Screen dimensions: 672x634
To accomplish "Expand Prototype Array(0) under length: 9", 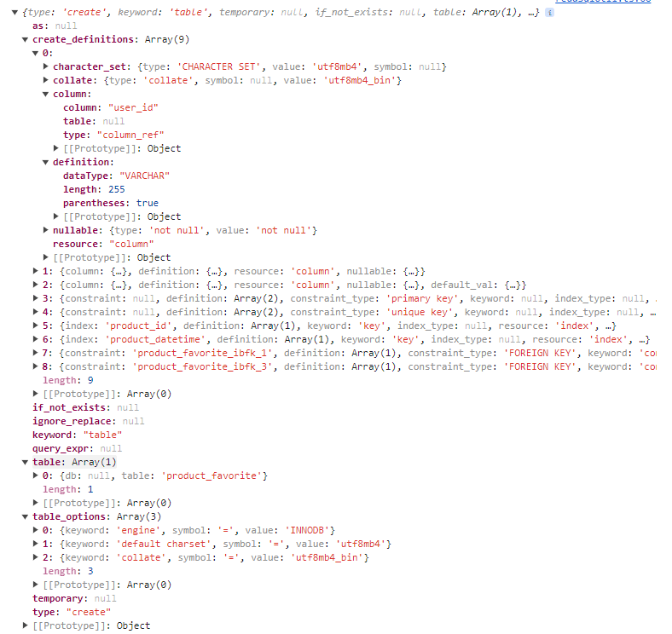I will pyautogui.click(x=36, y=394).
